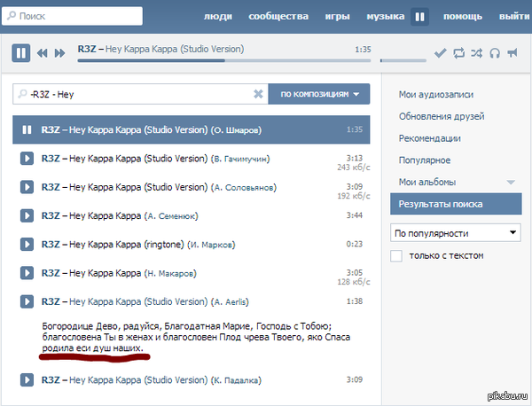
Task: Open the "По популярности" sorting dropdown
Action: pyautogui.click(x=456, y=233)
